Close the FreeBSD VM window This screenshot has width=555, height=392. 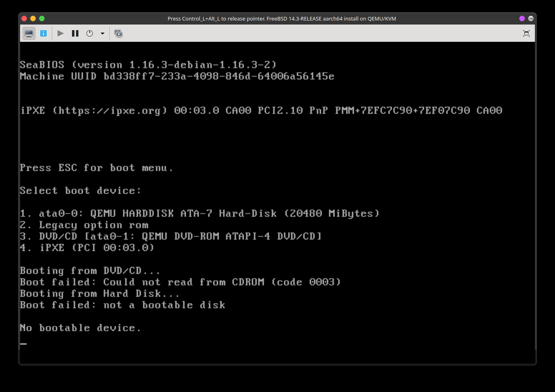pos(24,18)
